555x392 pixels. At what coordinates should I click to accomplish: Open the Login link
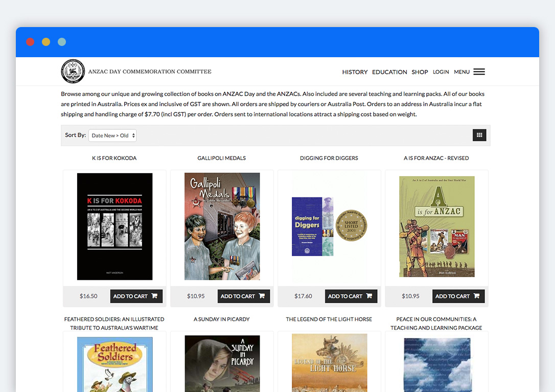(441, 72)
